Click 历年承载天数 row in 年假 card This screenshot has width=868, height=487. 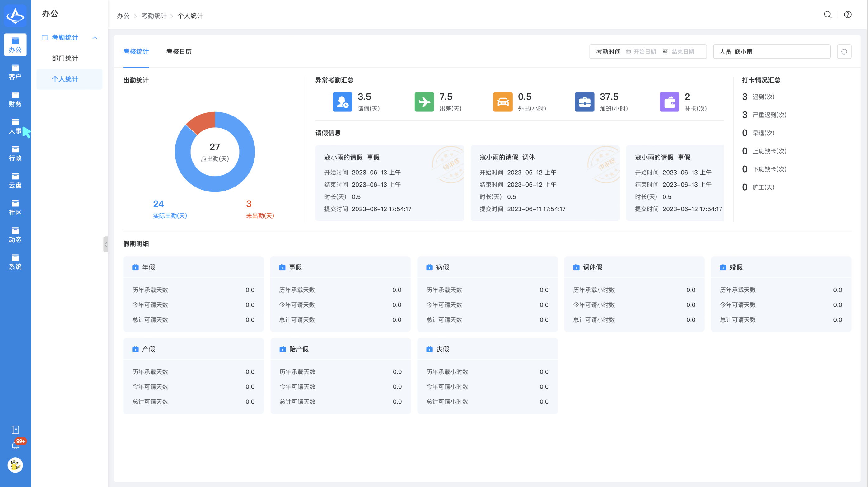194,290
